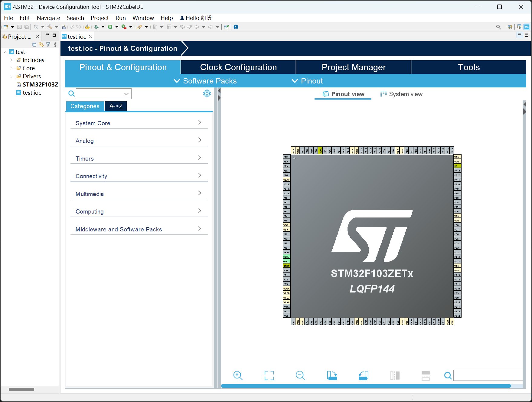Image resolution: width=532 pixels, height=402 pixels.
Task: Expand the Timers category
Action: [139, 159]
